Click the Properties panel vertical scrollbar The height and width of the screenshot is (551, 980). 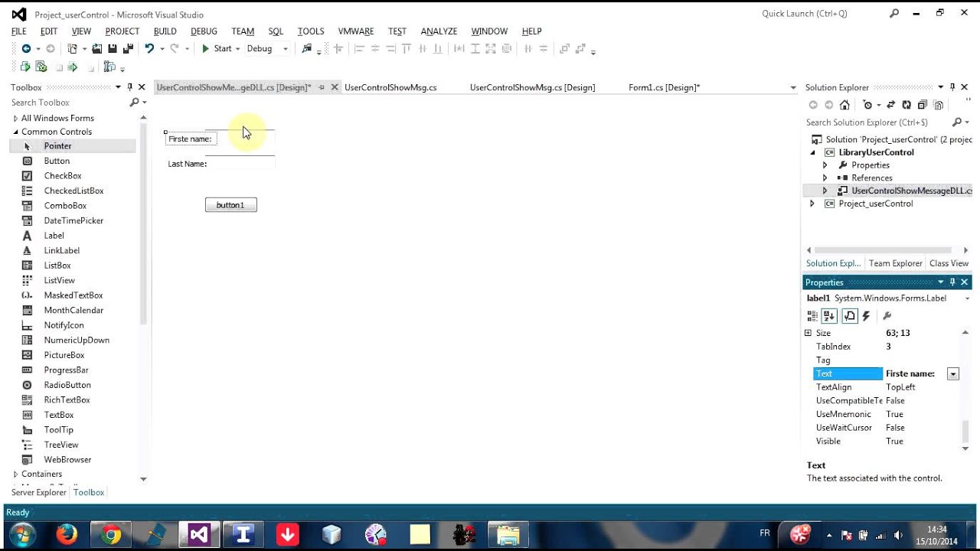pos(965,432)
